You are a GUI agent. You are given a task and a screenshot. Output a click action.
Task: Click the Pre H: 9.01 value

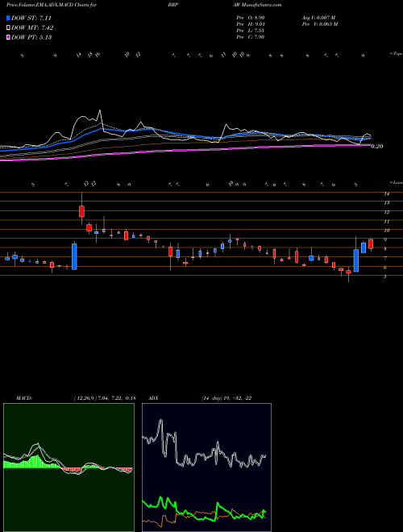point(251,24)
